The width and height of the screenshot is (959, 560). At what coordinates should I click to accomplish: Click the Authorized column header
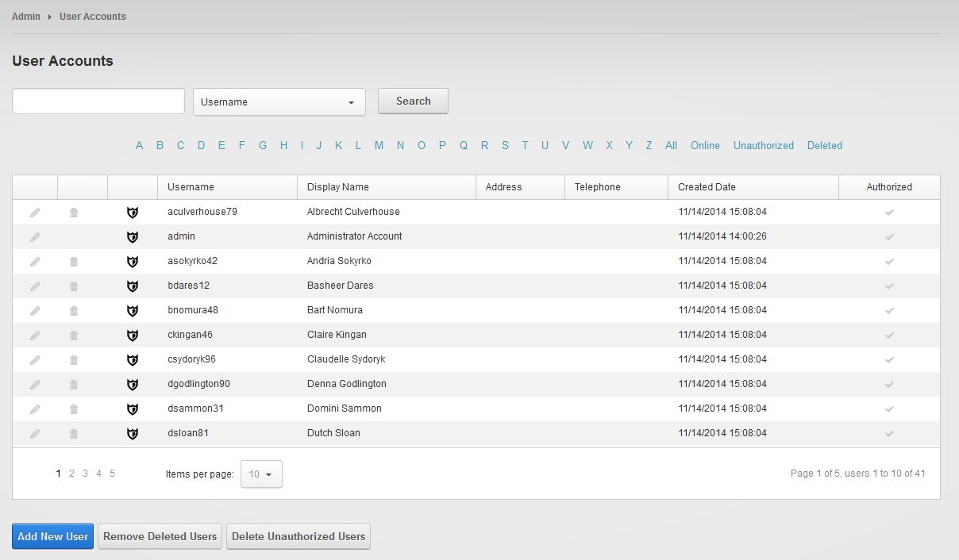[889, 187]
